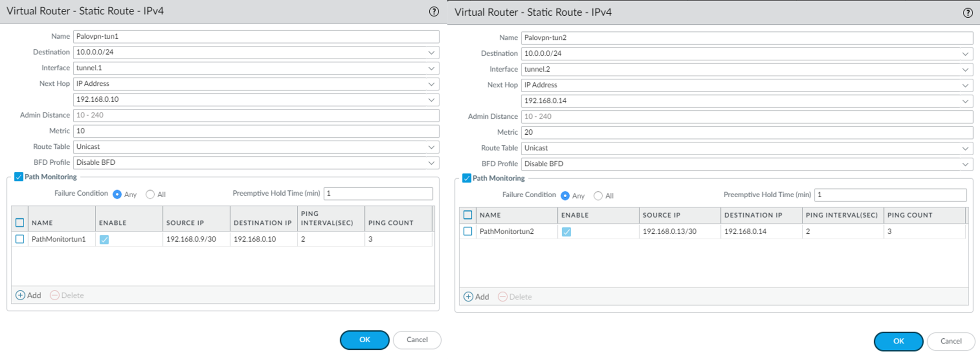Click OK in the Palovpn-tun2 dialog

pyautogui.click(x=899, y=341)
